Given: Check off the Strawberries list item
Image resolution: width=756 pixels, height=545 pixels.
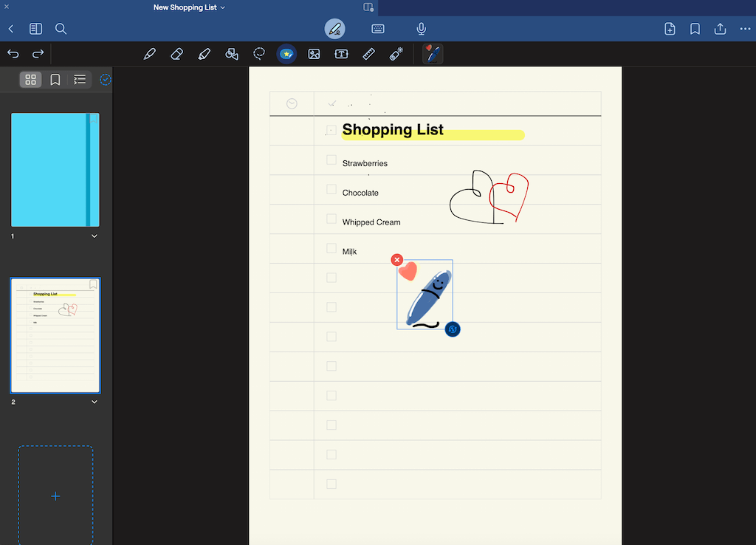Looking at the screenshot, I should click(331, 160).
